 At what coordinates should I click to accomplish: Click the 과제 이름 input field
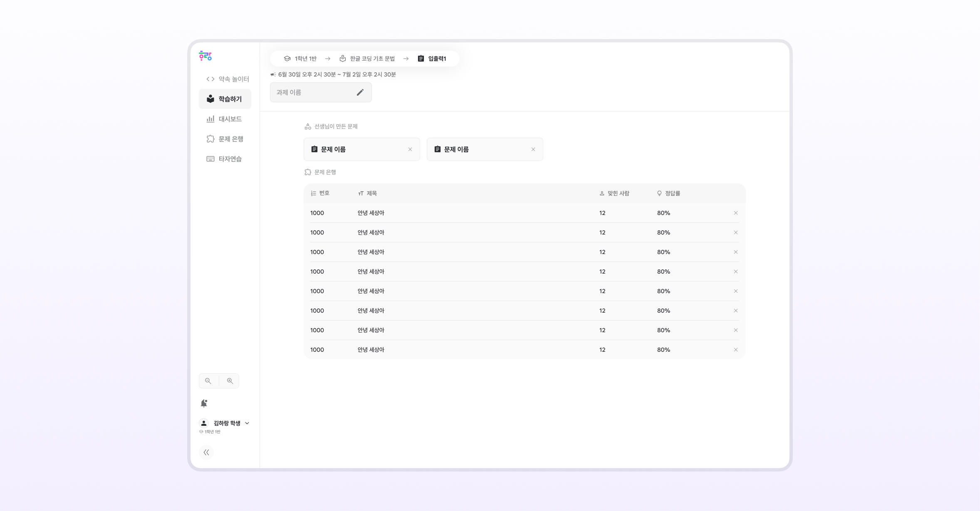click(x=312, y=92)
